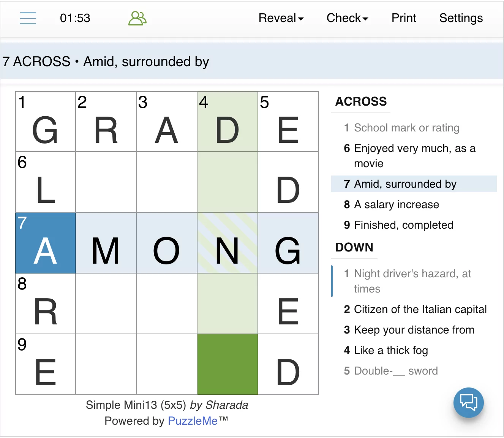Select the blue highlighted cell numbered 7
Image resolution: width=504 pixels, height=438 pixels.
(46, 243)
